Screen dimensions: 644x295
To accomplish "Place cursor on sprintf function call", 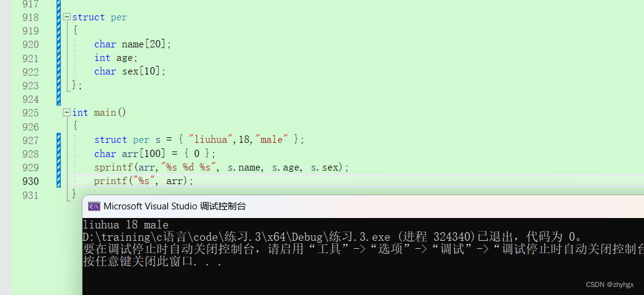I will [108, 168].
